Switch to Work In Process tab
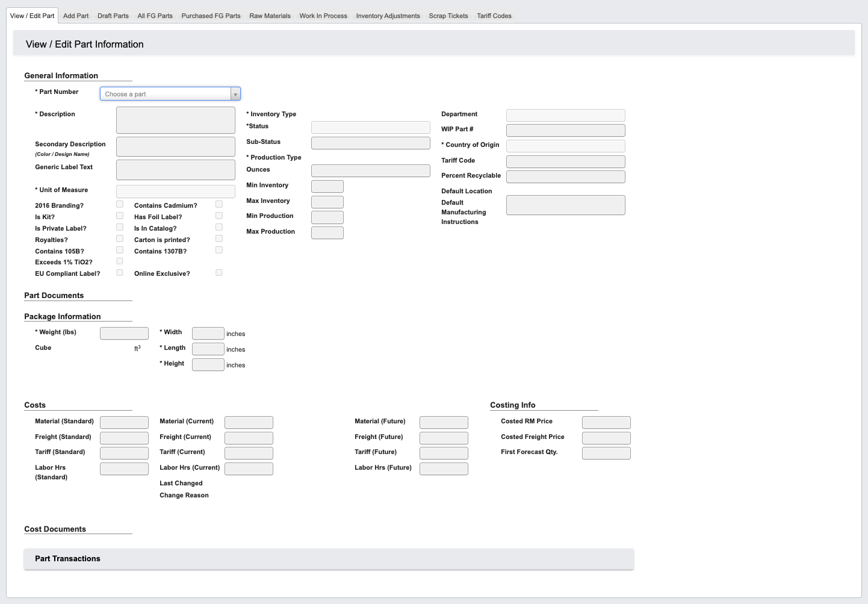868x604 pixels. point(323,16)
